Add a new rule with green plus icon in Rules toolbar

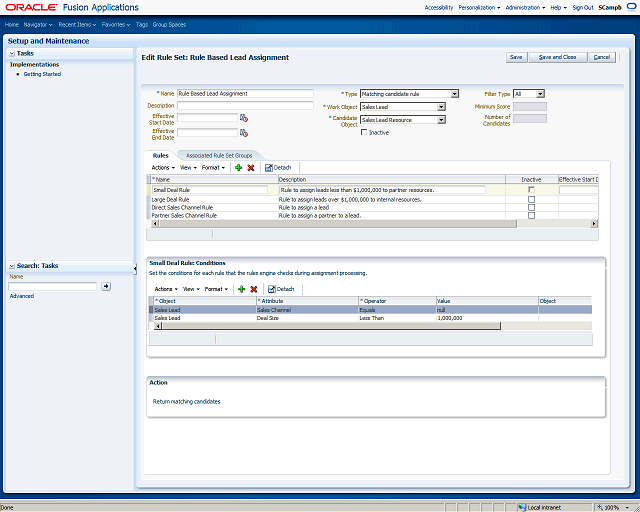pos(239,167)
